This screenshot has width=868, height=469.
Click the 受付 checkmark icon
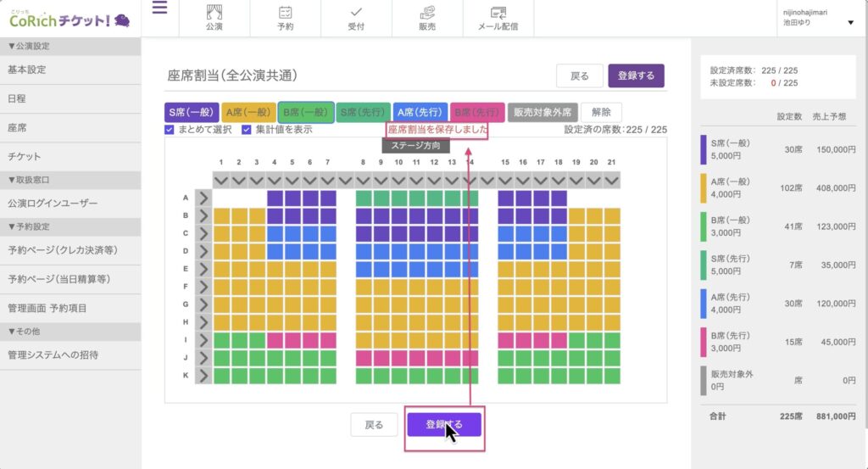(x=356, y=13)
